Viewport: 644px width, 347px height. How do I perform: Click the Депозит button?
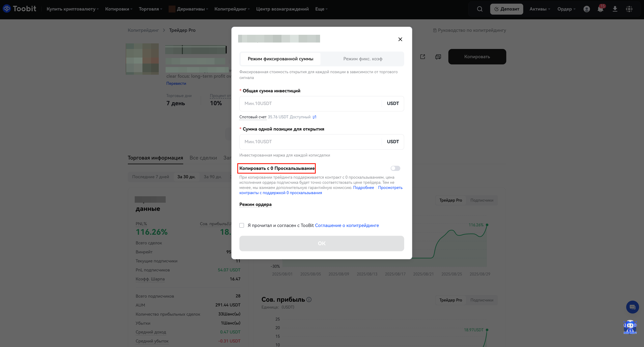506,9
